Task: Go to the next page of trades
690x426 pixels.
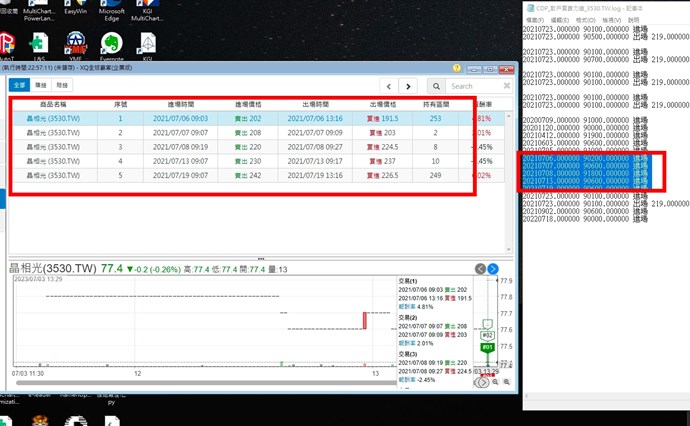Action: pyautogui.click(x=407, y=87)
